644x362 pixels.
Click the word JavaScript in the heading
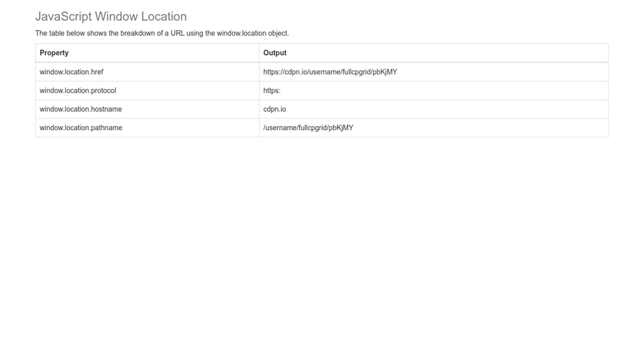(x=63, y=17)
